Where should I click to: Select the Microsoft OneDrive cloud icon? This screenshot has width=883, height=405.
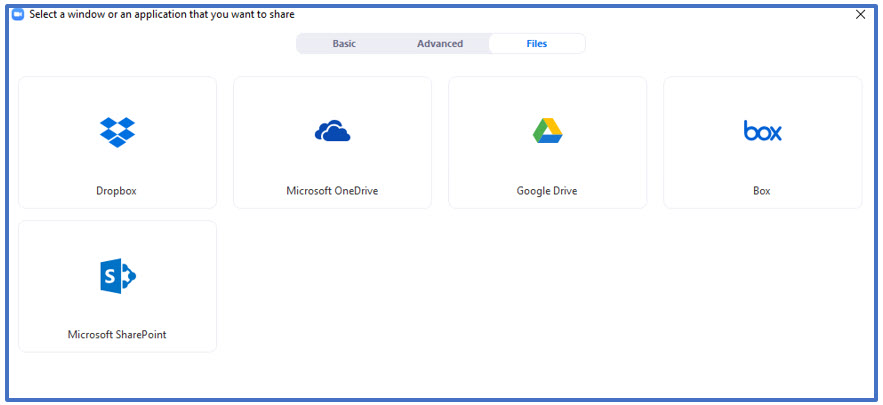pyautogui.click(x=332, y=131)
